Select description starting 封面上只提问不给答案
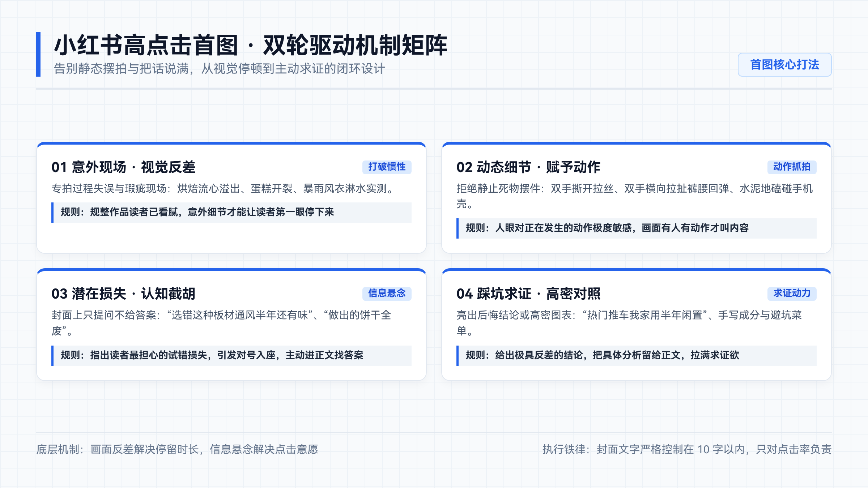 (221, 323)
